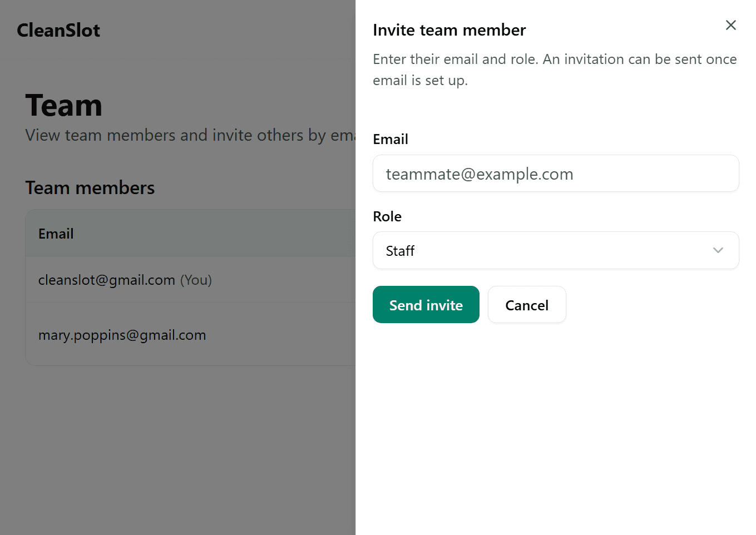Click the Invite team member title
The image size is (756, 535).
449,30
